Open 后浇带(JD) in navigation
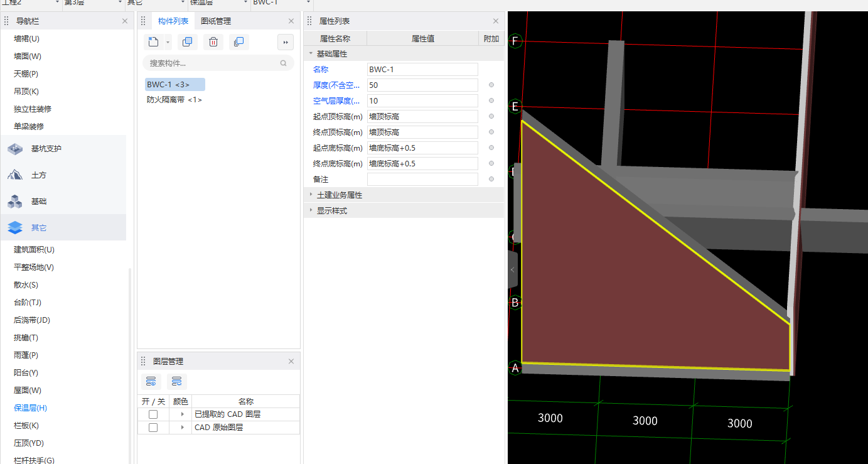Screen dimensions: 868x464 click(32, 320)
